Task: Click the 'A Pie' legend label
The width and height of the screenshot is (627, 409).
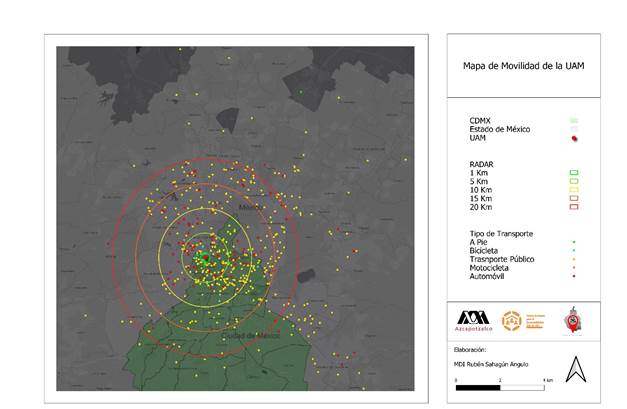Action: (x=478, y=242)
